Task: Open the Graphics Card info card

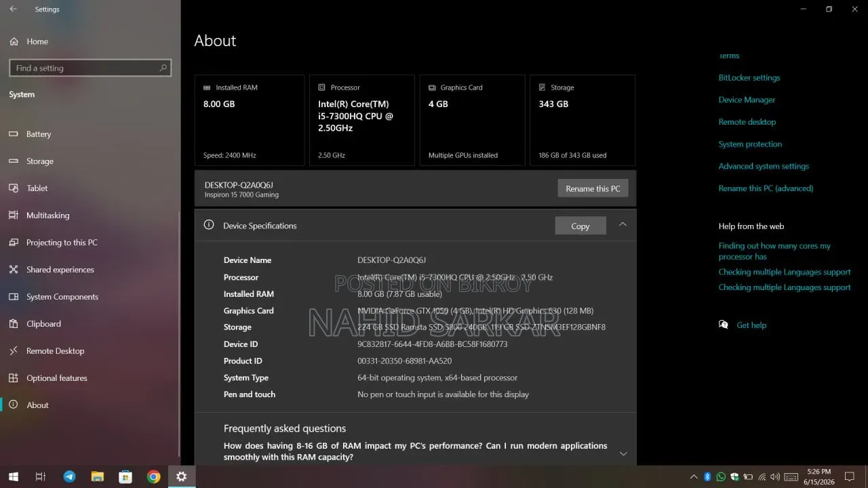Action: click(x=473, y=120)
